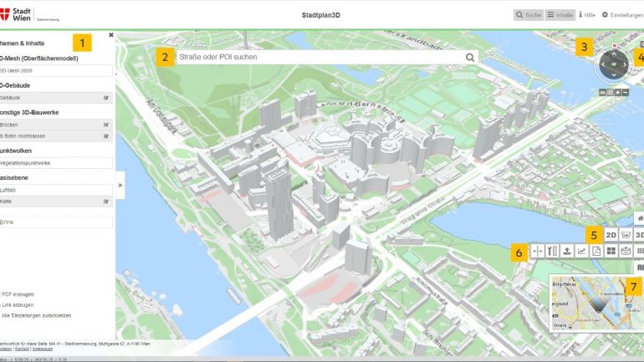Click the magnifier icon in the search bar
The width and height of the screenshot is (644, 362).
470,58
